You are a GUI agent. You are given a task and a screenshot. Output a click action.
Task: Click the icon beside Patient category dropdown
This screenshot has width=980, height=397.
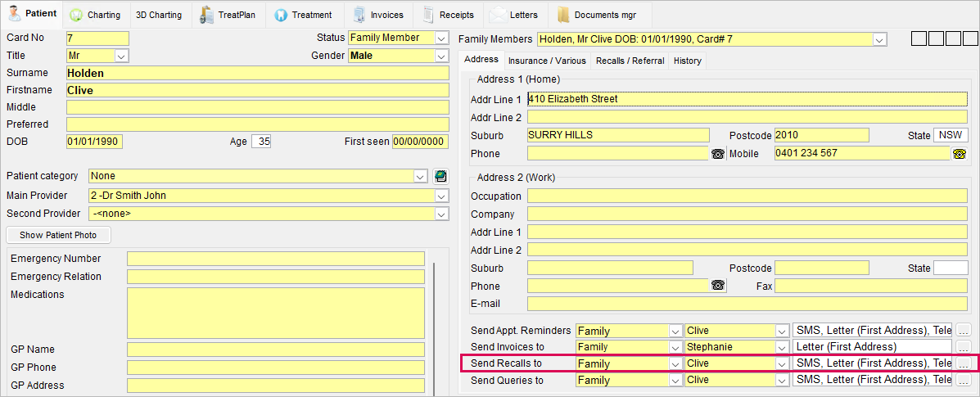pos(441,176)
